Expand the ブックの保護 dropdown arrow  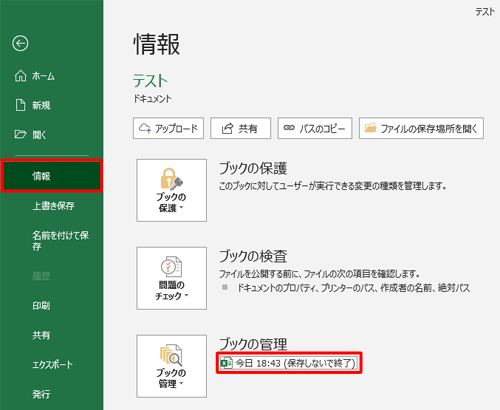182,208
